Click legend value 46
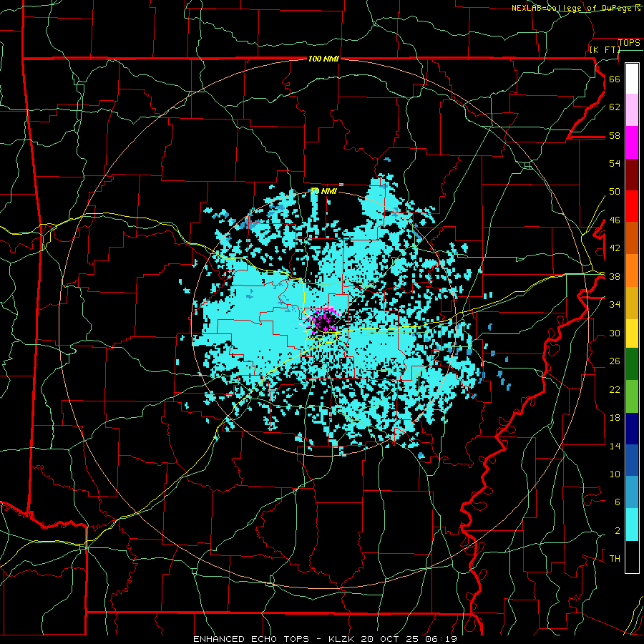 (x=615, y=220)
